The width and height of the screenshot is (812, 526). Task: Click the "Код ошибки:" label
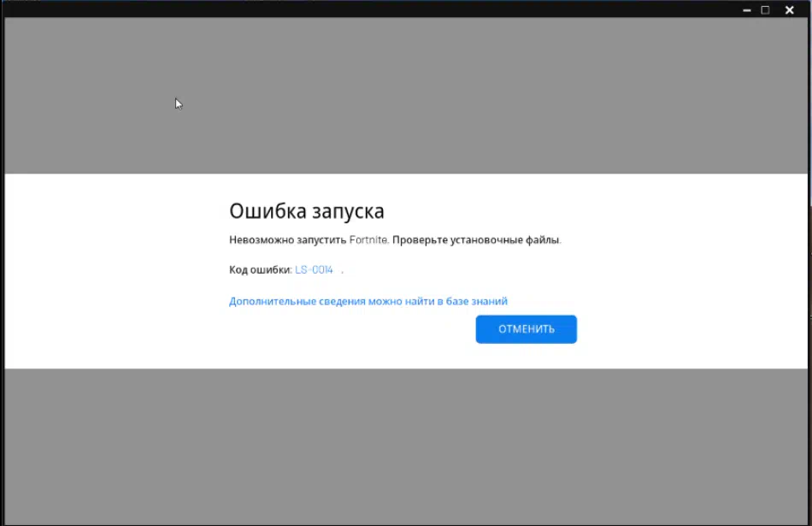(260, 270)
